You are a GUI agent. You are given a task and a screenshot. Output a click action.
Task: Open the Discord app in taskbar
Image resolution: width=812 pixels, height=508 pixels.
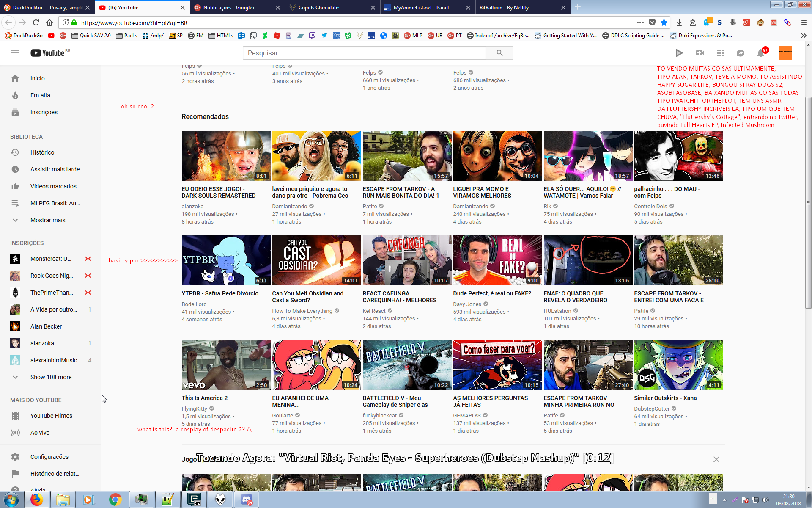pos(247,500)
